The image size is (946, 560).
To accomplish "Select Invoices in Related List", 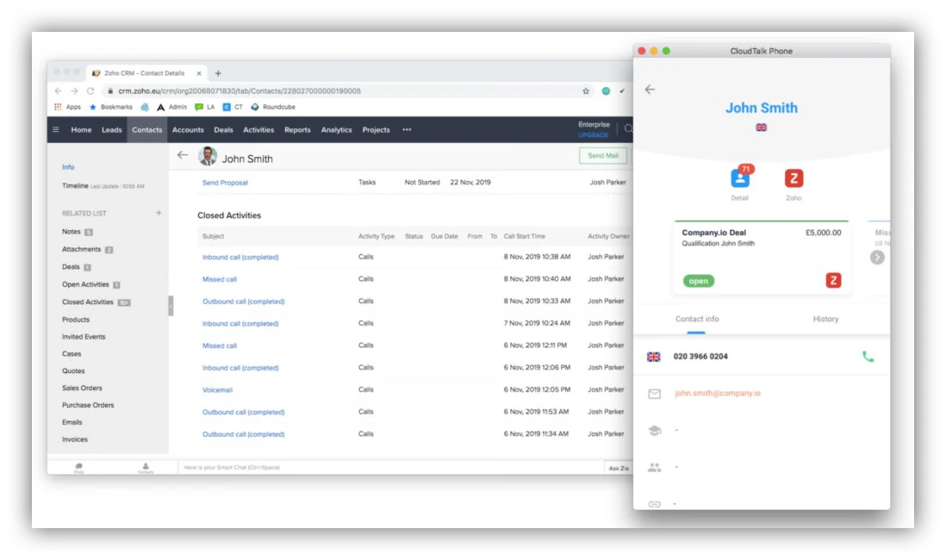I will 75,440.
